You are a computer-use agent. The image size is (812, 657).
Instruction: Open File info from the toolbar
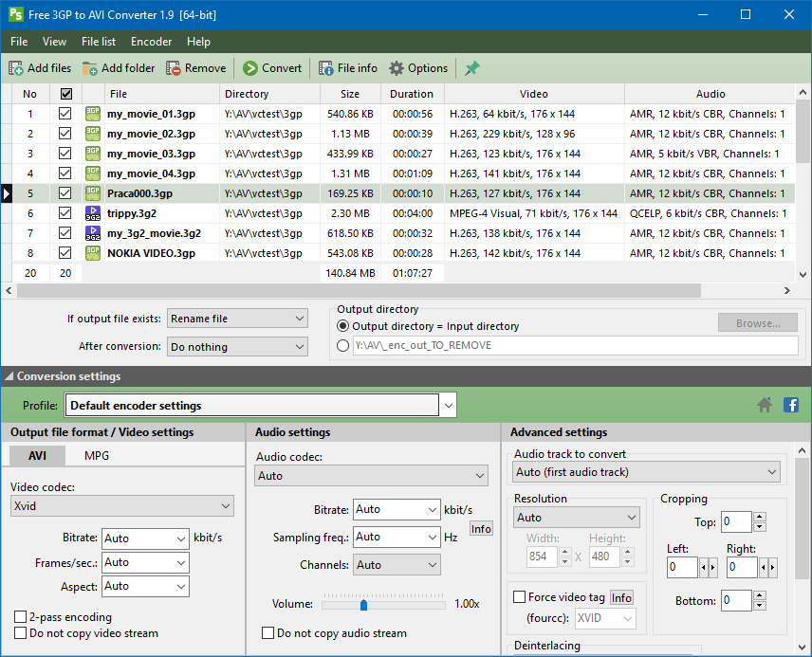326,67
